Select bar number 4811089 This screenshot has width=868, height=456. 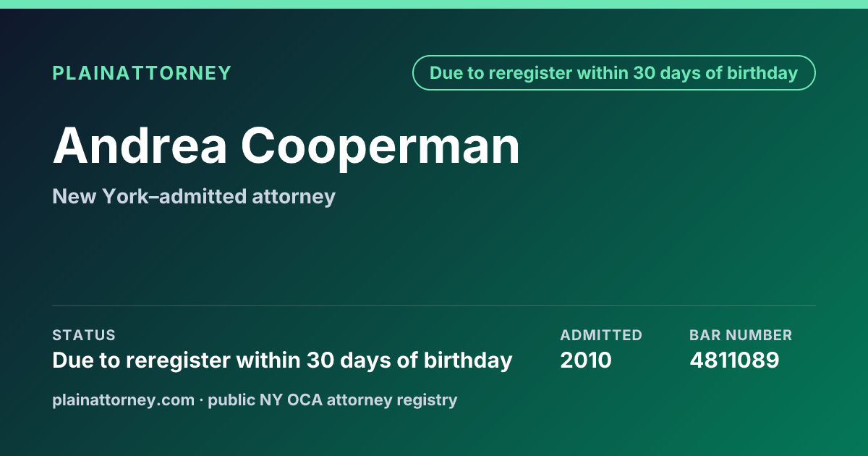(x=734, y=360)
